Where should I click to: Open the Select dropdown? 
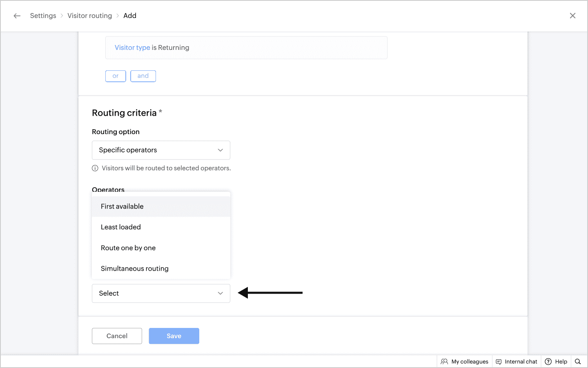[161, 293]
